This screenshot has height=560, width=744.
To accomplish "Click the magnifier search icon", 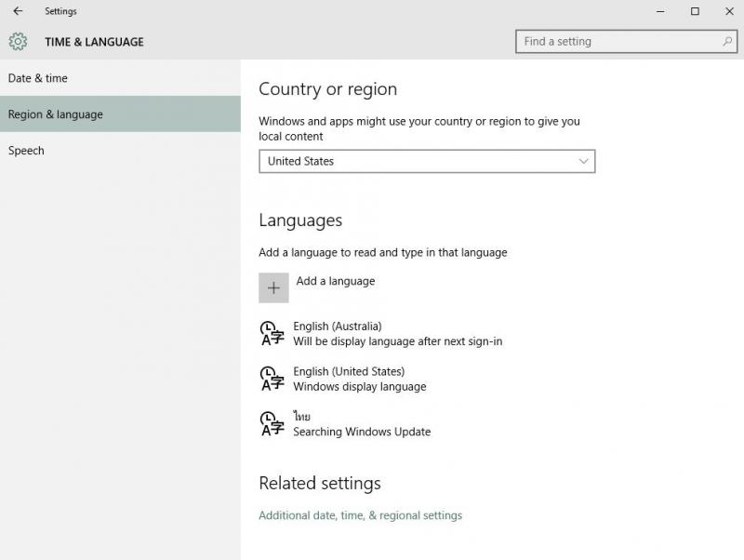I will click(727, 42).
